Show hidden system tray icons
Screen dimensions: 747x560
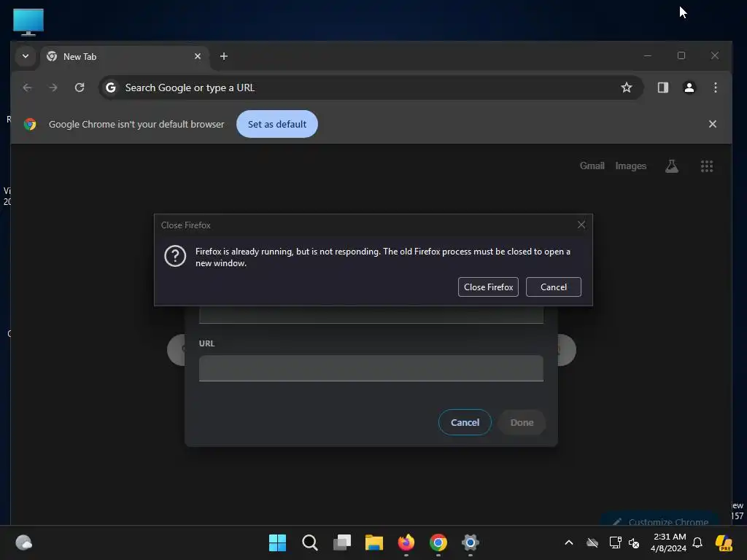(x=569, y=542)
